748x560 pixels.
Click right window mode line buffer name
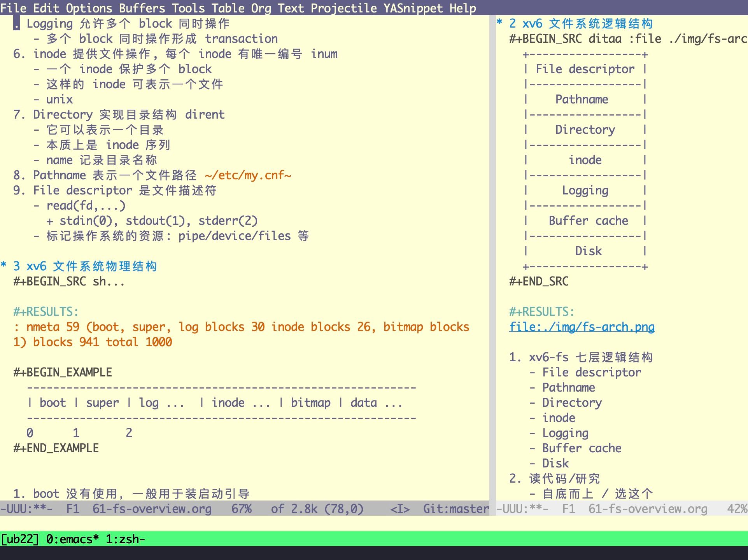click(x=648, y=509)
